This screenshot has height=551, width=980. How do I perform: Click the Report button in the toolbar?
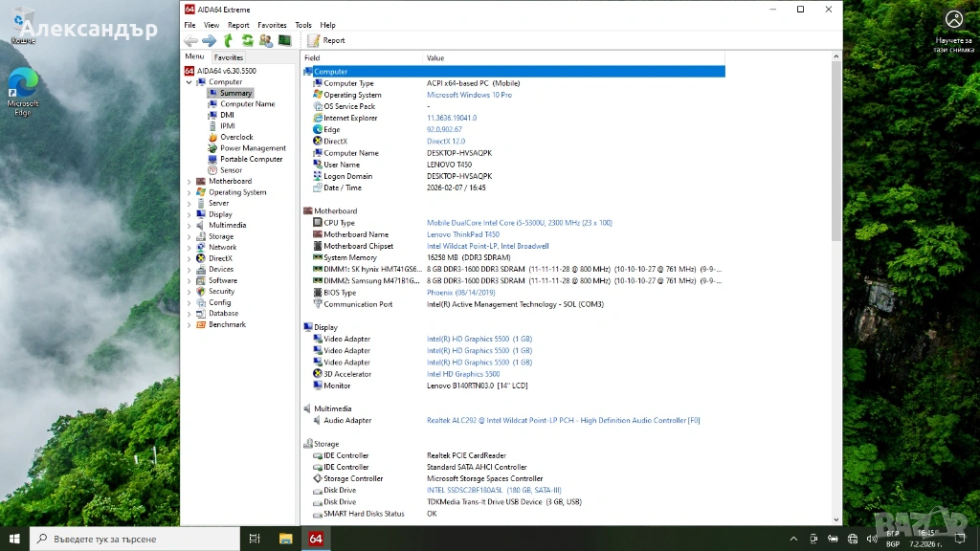(326, 40)
